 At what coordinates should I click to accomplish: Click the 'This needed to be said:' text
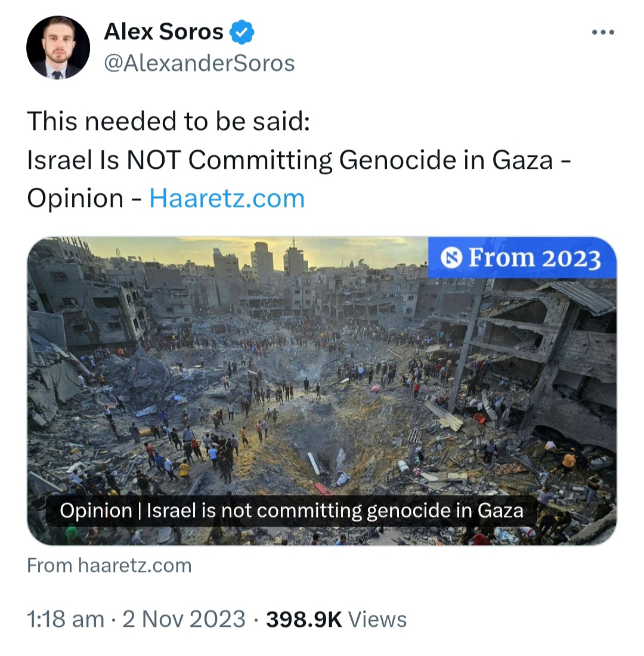[x=168, y=121]
